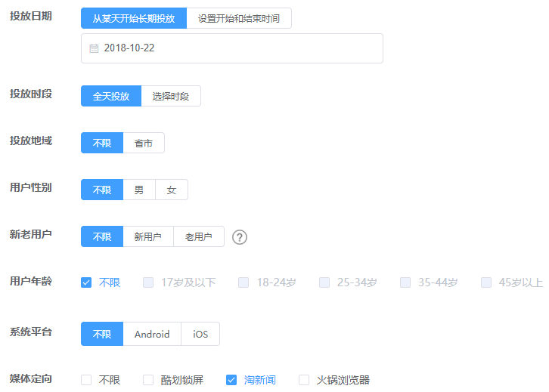Viewport: 549px width, 392px height.
Task: Select iOS system platform
Action: click(x=200, y=334)
